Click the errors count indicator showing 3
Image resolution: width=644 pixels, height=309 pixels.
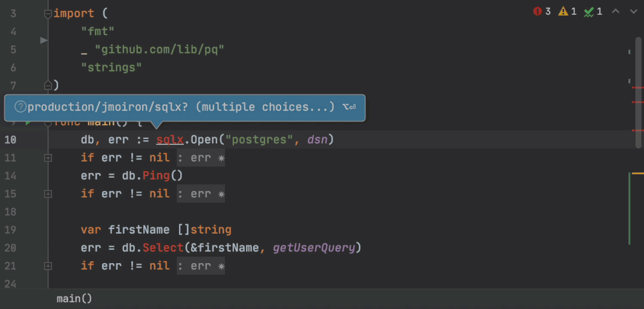coord(542,11)
